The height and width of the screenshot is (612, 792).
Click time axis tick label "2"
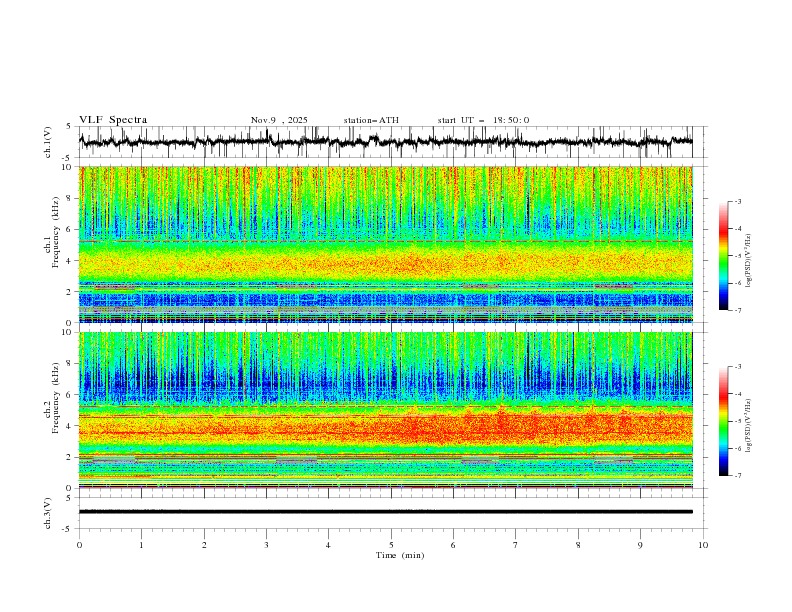pos(204,545)
